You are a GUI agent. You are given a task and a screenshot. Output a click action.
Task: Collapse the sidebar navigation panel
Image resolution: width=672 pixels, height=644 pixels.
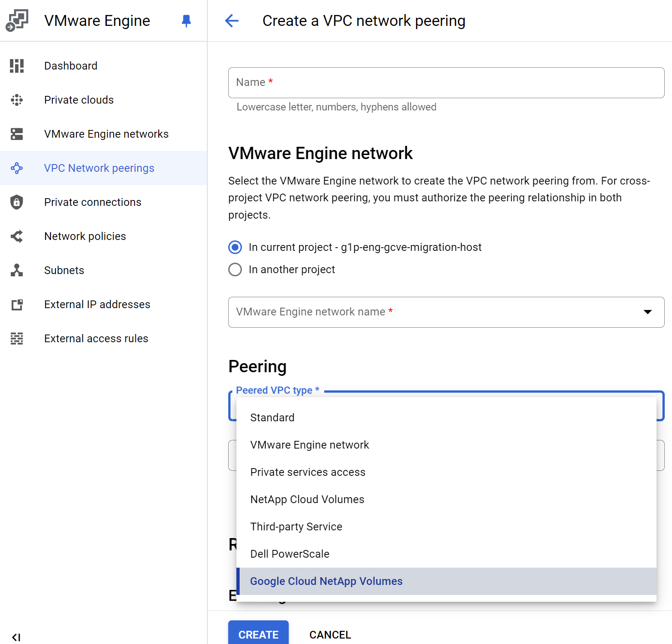click(16, 637)
